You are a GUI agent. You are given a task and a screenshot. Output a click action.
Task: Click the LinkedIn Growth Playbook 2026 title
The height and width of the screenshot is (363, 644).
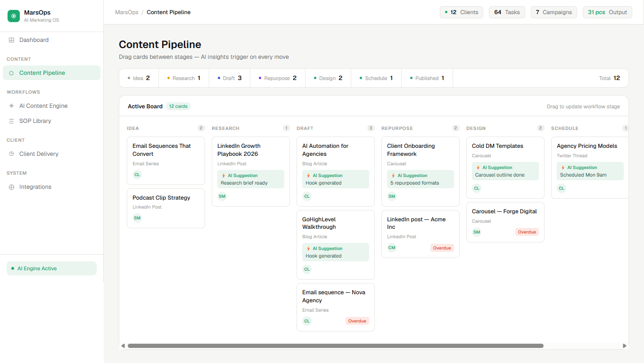coord(239,150)
